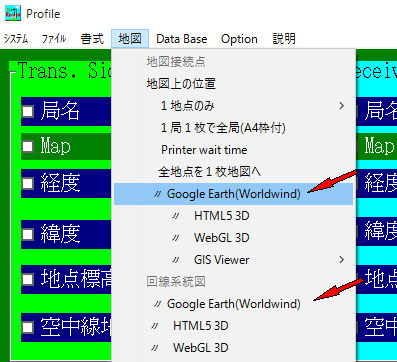Expand the 1 地点のみ submenu arrow
The image size is (397, 362).
click(x=341, y=106)
